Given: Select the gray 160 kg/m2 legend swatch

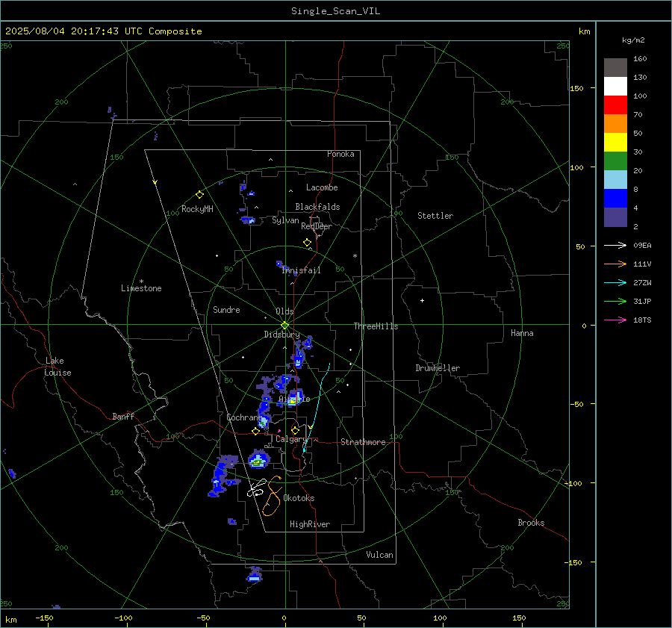Looking at the screenshot, I should 615,68.
